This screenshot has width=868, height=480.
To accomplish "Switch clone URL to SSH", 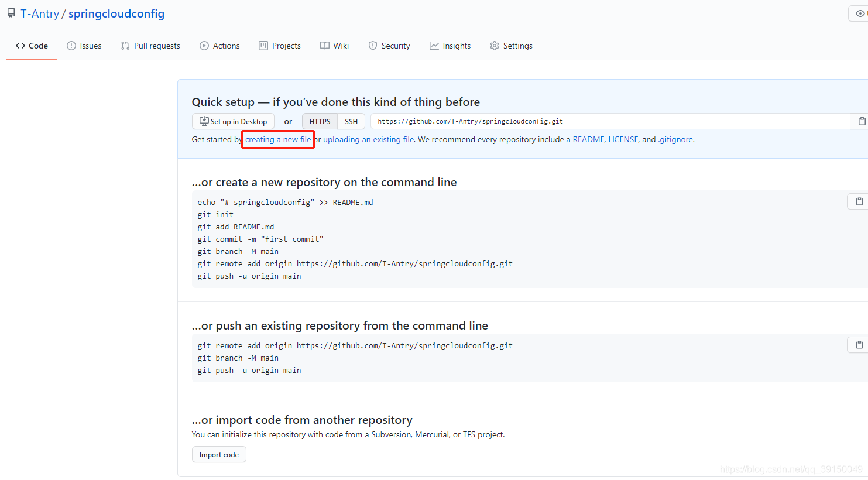I will 351,121.
